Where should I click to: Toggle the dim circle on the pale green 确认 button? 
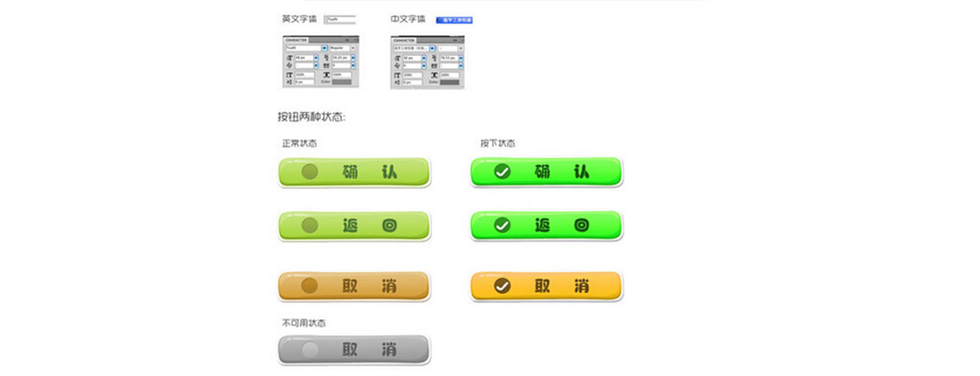(310, 171)
